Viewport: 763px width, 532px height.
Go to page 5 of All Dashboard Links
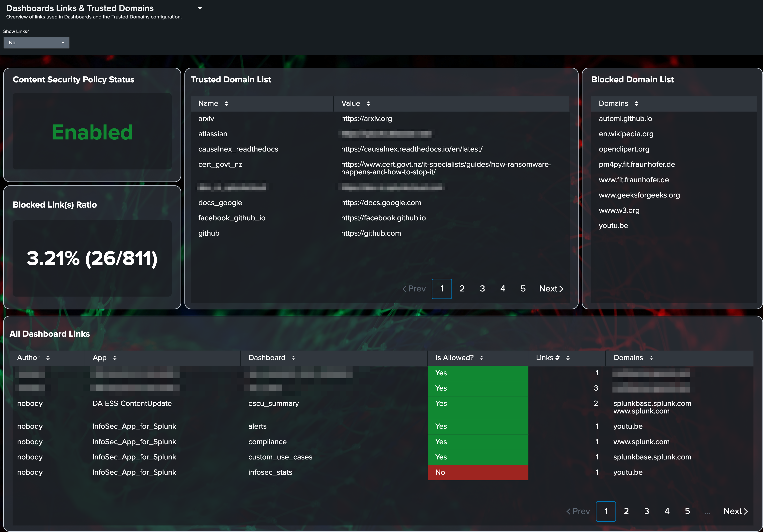pyautogui.click(x=687, y=511)
